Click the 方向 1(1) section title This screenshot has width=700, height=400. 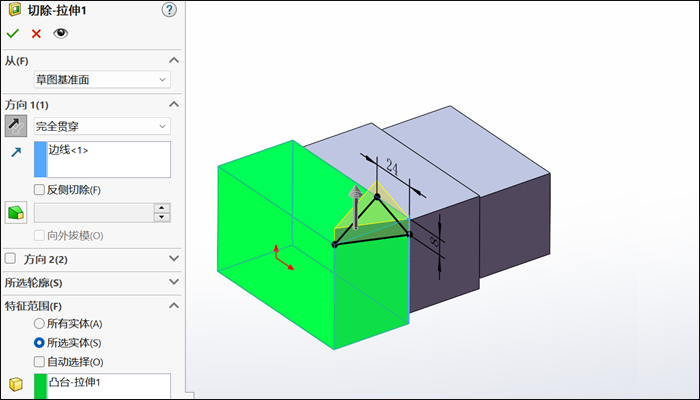coord(27,105)
